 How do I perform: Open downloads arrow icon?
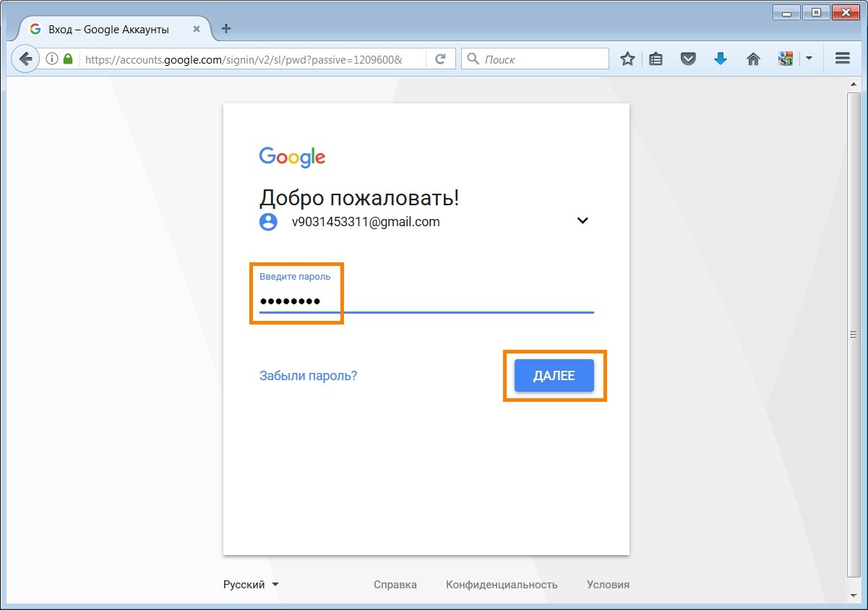pos(720,59)
